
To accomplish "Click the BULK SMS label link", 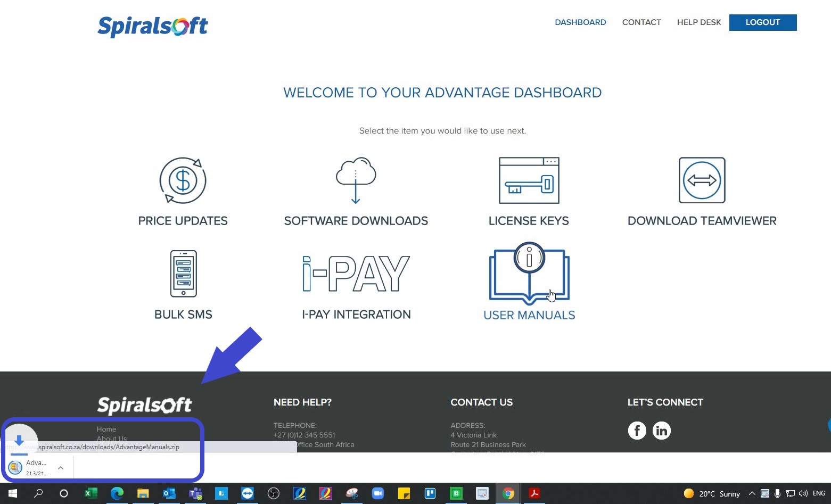I will coord(183,315).
